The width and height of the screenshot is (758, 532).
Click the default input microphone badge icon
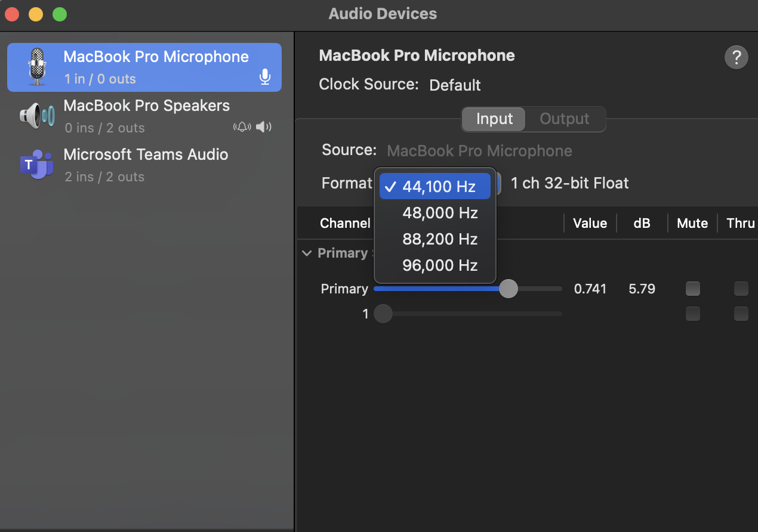click(x=266, y=77)
